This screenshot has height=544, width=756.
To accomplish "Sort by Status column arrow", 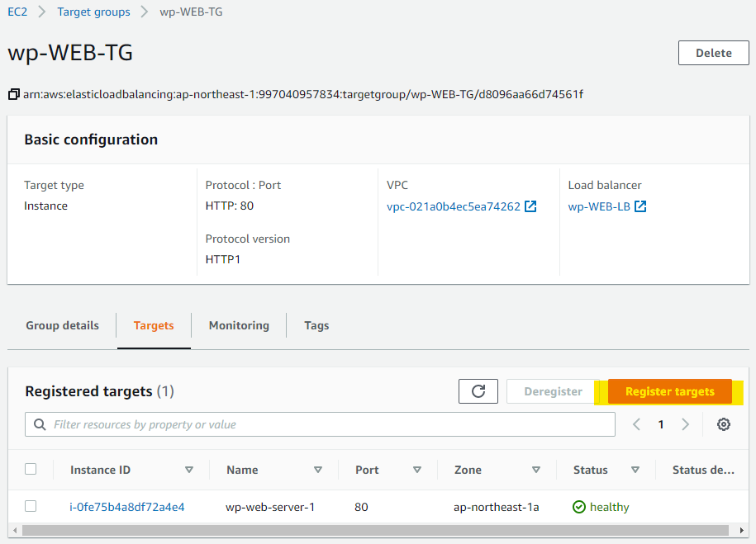I will (635, 470).
